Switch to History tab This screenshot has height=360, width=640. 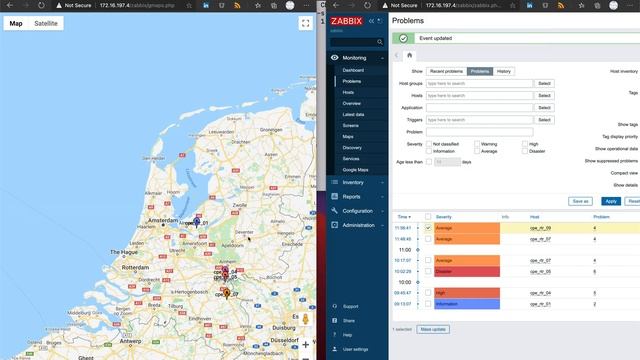(x=504, y=71)
